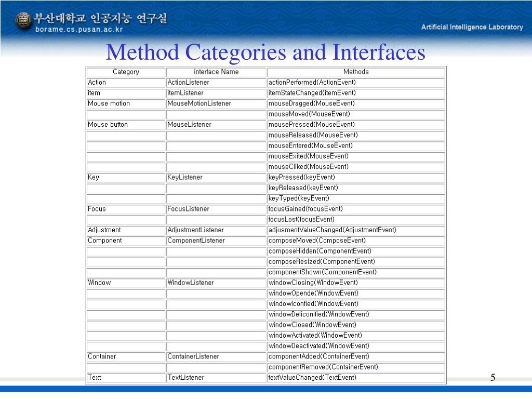Click the slide page number 5
Image resolution: width=532 pixels, height=399 pixels.
[x=493, y=377]
